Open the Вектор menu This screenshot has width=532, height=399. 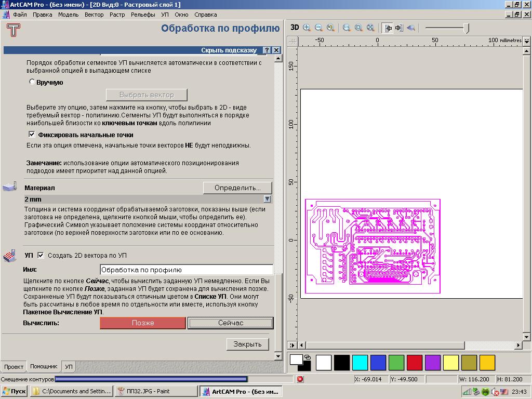click(x=94, y=15)
